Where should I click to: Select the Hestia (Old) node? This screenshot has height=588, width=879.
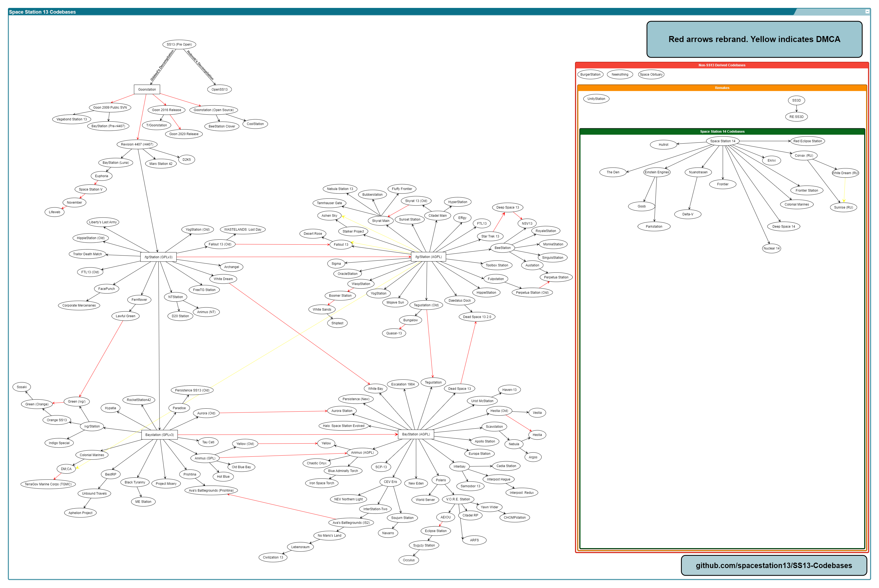(499, 411)
